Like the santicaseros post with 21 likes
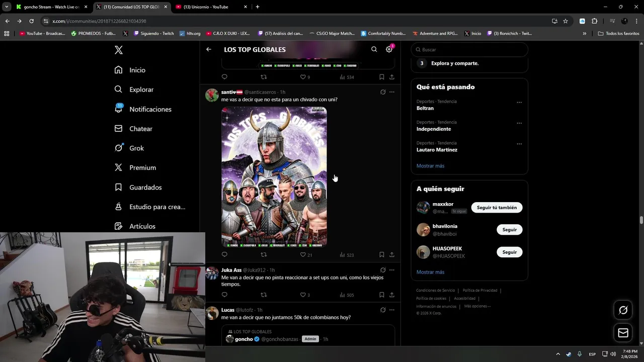 click(306, 254)
